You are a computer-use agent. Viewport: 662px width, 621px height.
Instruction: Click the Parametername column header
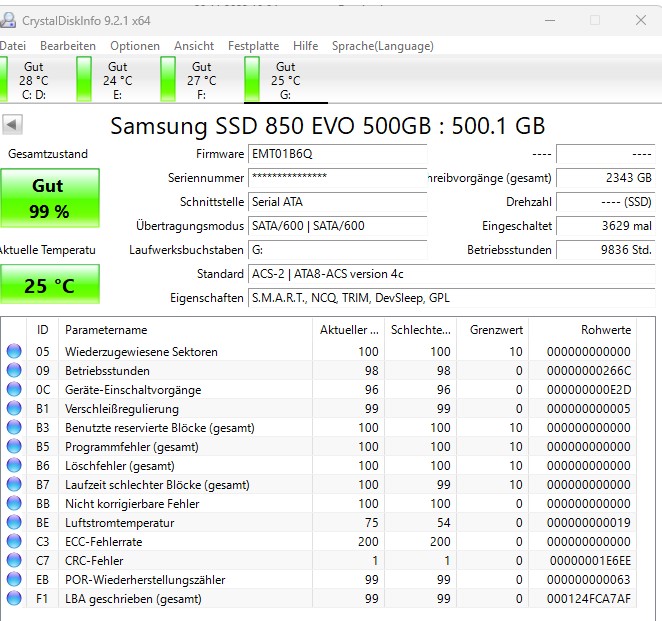[x=185, y=330]
